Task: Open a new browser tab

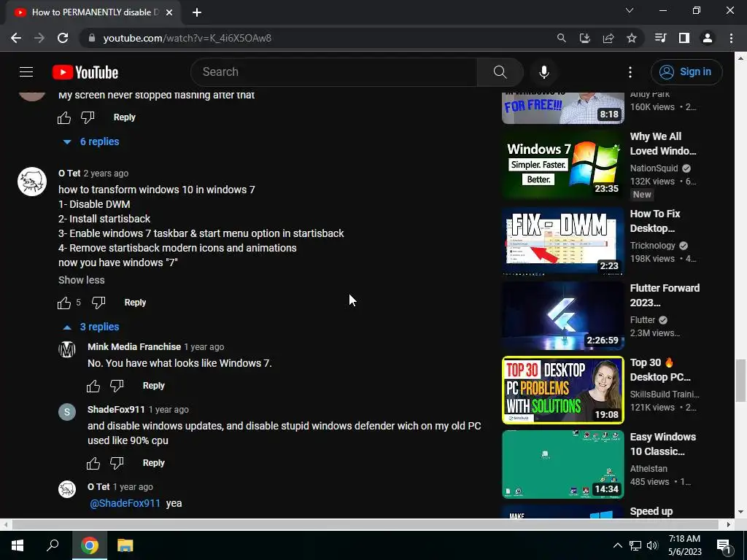Action: coord(197,12)
